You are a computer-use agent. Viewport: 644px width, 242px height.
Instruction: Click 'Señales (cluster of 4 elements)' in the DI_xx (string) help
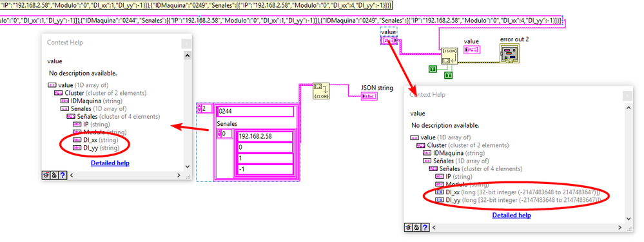click(x=113, y=116)
